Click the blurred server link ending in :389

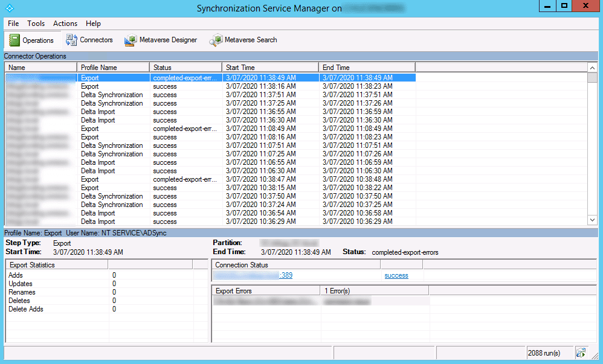(x=254, y=276)
